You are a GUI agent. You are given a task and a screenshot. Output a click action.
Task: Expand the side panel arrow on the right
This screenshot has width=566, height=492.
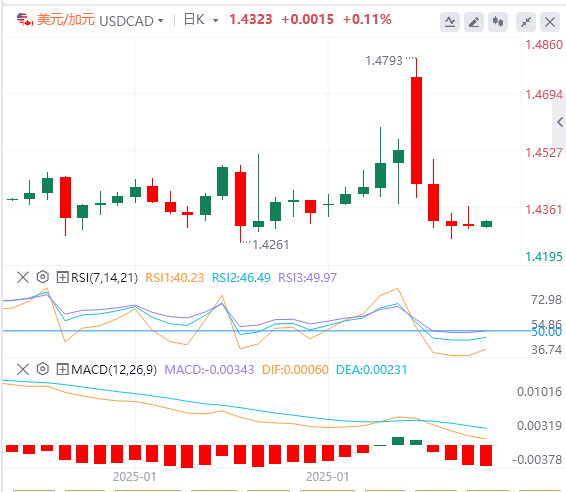point(560,122)
